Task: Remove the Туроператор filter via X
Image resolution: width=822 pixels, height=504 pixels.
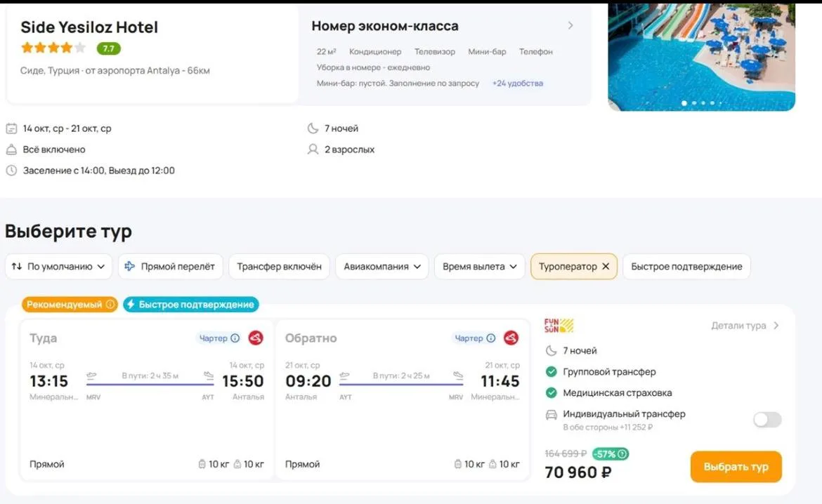Action: (x=606, y=266)
